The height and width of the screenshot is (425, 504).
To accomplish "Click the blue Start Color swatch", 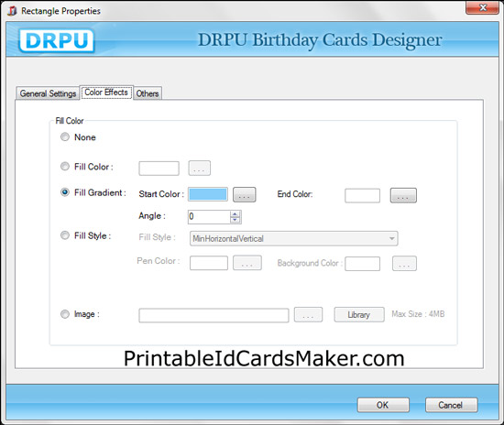I will pyautogui.click(x=208, y=195).
